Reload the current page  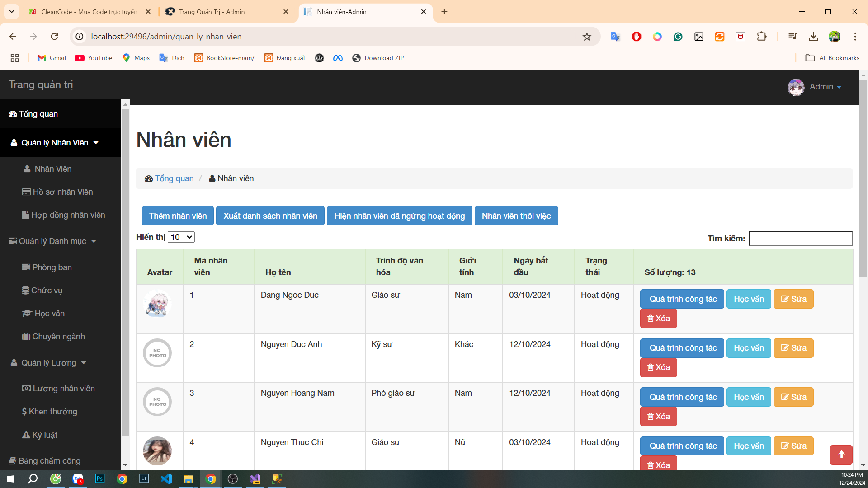(54, 37)
